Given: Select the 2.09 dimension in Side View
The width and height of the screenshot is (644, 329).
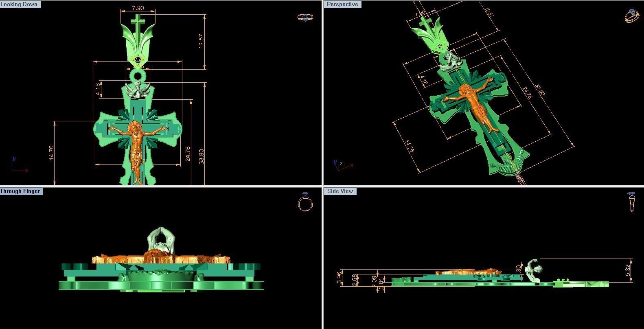Looking at the screenshot, I should tap(375, 281).
